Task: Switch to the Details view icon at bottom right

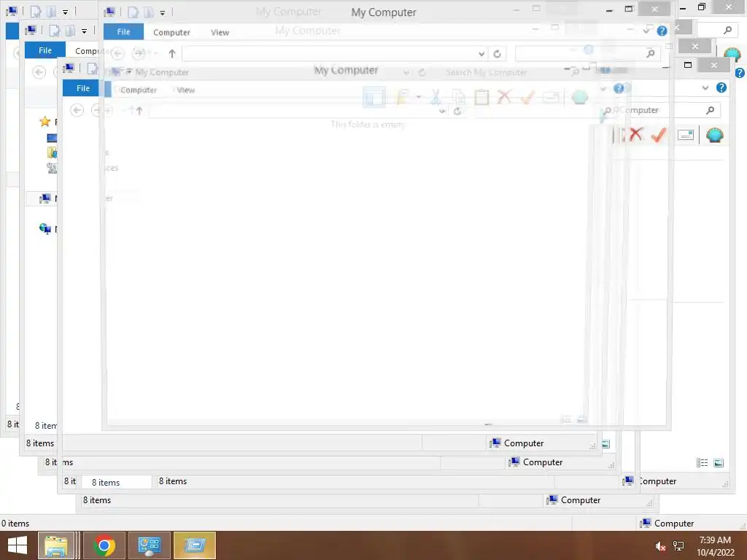Action: [702, 463]
